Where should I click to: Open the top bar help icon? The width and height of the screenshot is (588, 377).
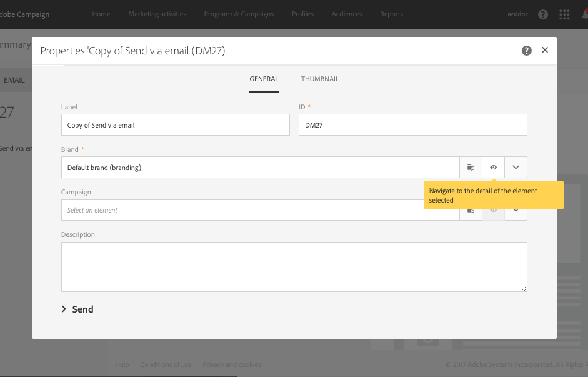pos(543,14)
